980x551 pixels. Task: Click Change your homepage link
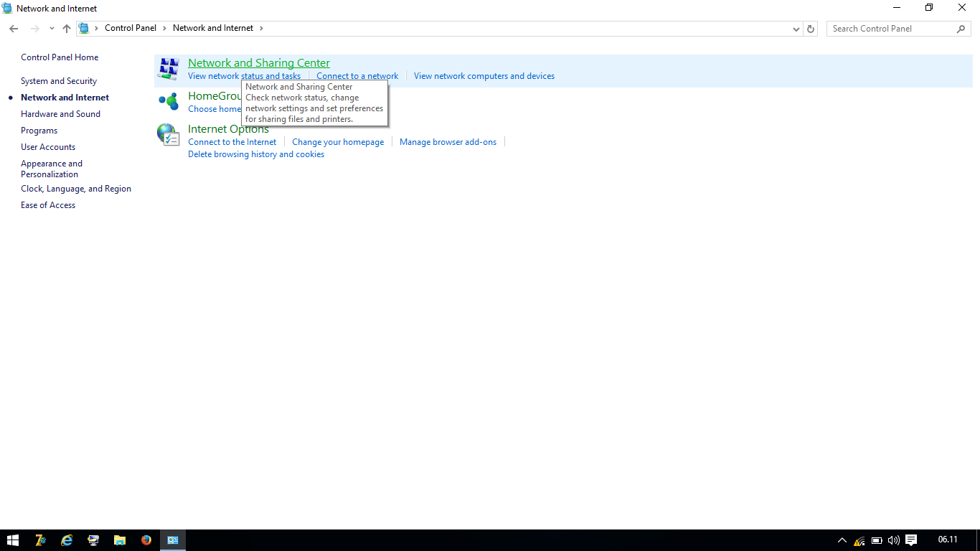338,142
